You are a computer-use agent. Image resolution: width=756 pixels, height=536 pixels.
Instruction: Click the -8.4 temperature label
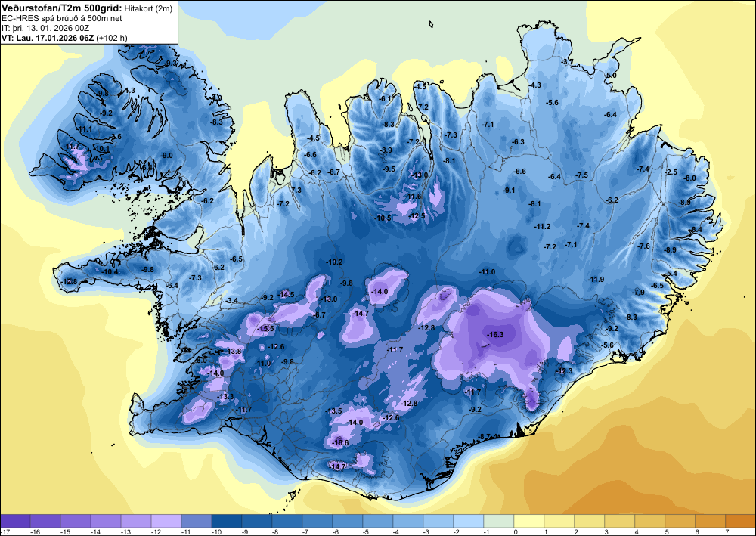[x=696, y=229]
